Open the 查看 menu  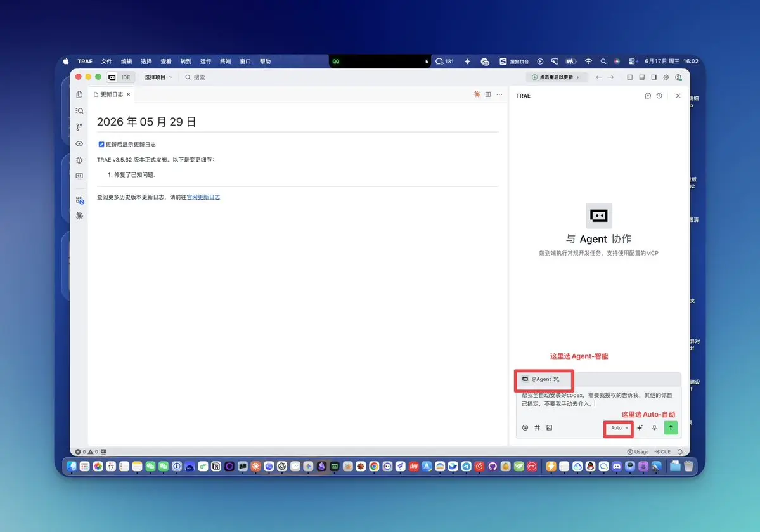166,62
